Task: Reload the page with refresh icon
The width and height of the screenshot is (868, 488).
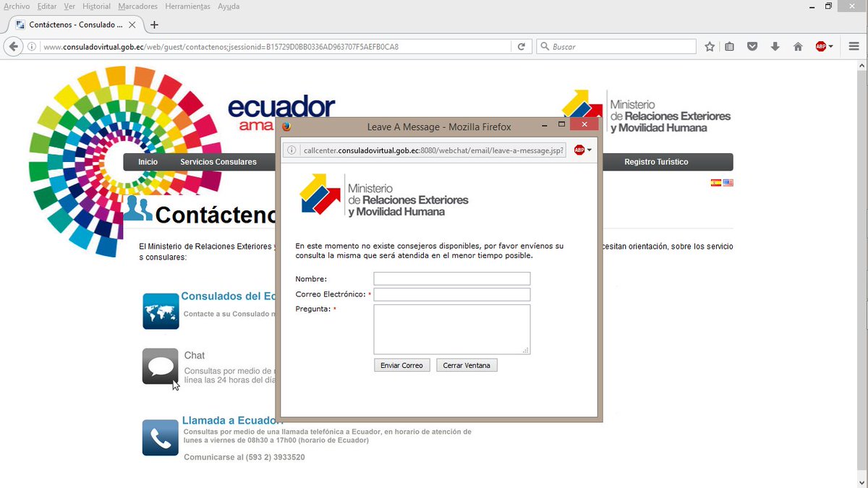Action: click(x=521, y=46)
